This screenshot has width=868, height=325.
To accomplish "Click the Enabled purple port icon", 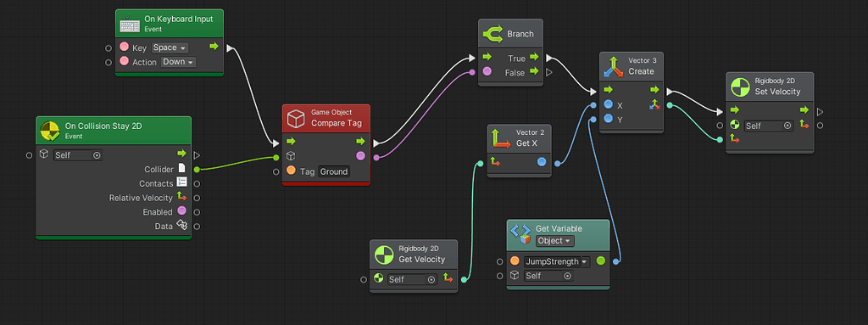I will 181,211.
